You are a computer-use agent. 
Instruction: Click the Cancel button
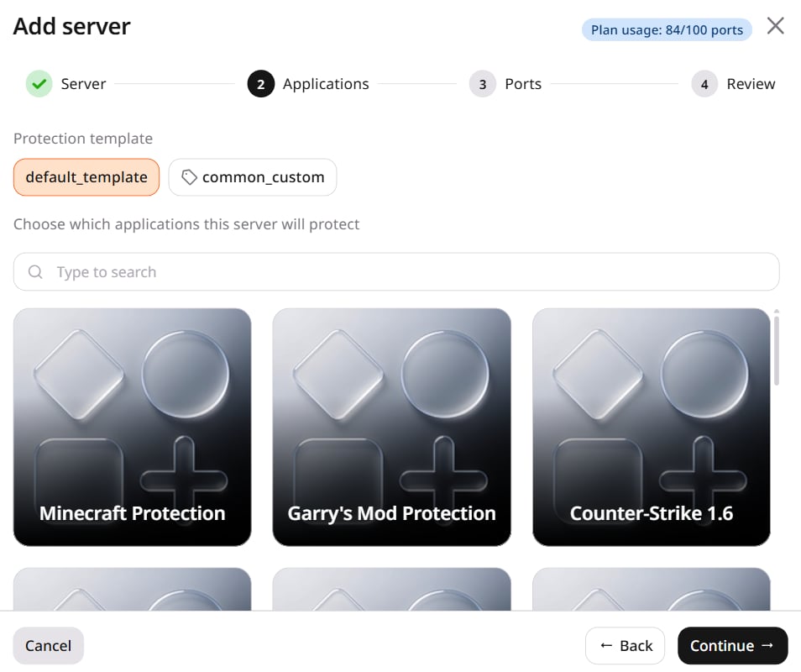49,646
